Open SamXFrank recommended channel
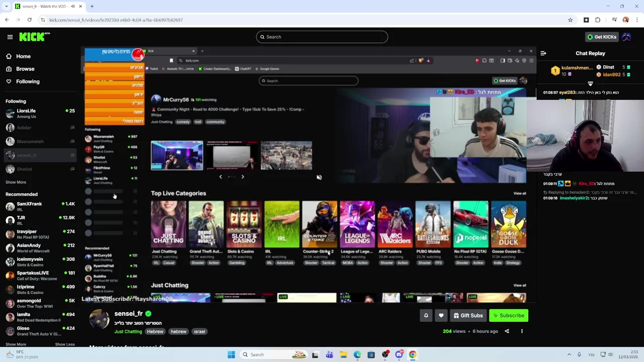Screen dimensions: 644x362 click(x=40, y=206)
